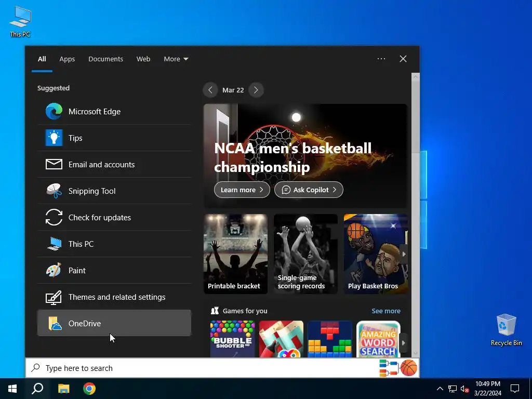Click the Tips lightbulb icon
This screenshot has height=399, width=532.
54,138
